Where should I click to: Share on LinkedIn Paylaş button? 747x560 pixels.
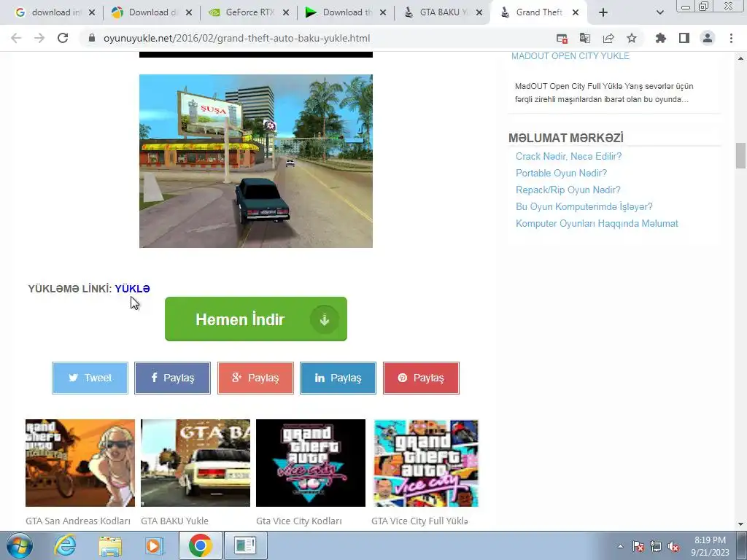[x=338, y=378]
